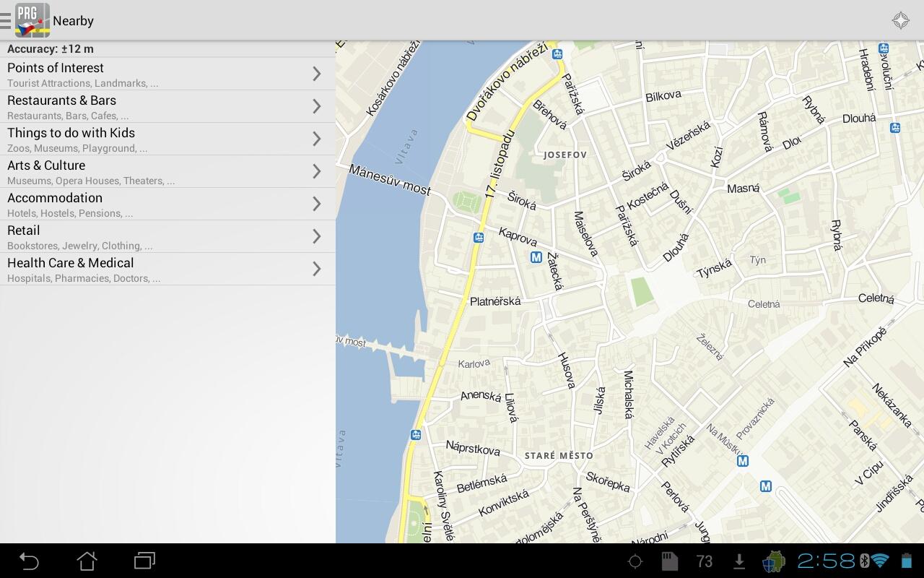Image resolution: width=924 pixels, height=578 pixels.
Task: Tap download notification icon
Action: [x=738, y=561]
